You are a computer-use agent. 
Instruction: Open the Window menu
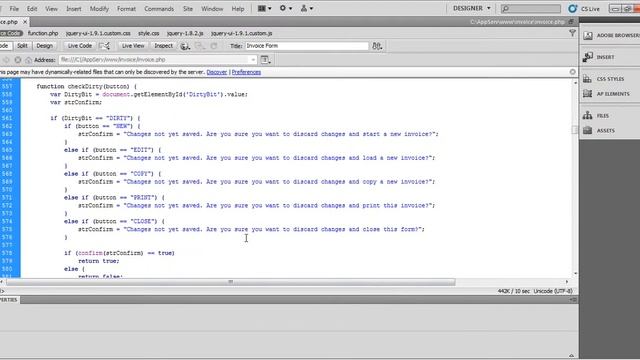[x=212, y=9]
